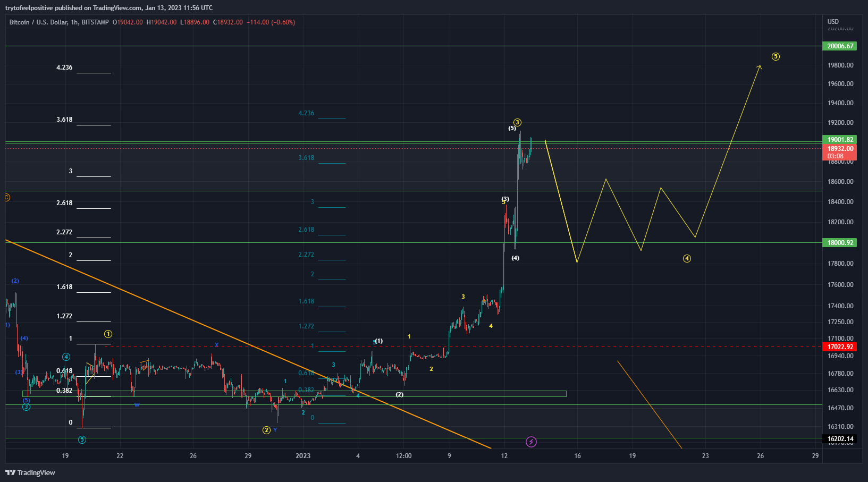Click the TradingView logo at the bottom
Viewport: 868px width, 482px height.
pos(30,472)
